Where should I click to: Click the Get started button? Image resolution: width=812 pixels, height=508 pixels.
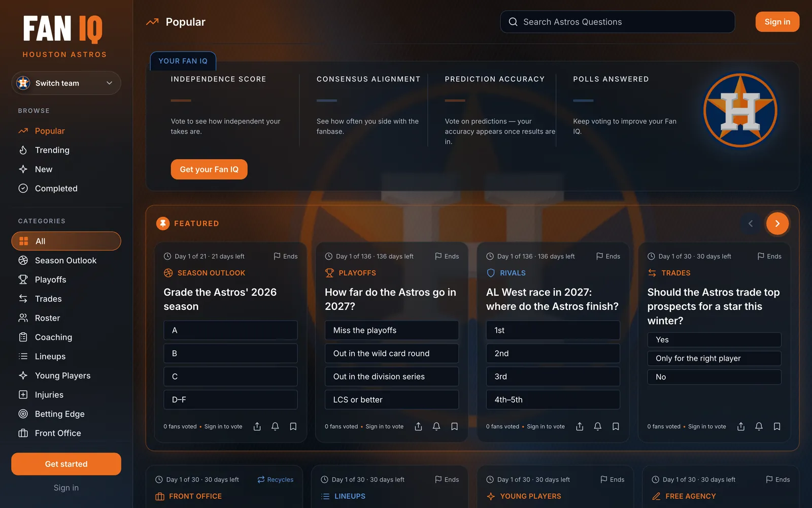coord(66,464)
